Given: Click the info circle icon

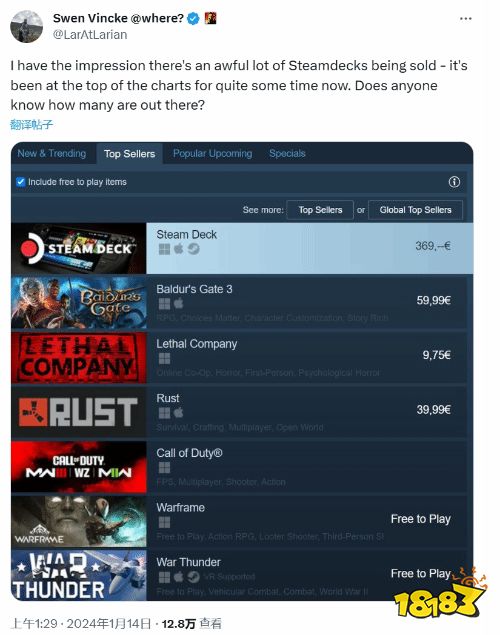Looking at the screenshot, I should (454, 182).
